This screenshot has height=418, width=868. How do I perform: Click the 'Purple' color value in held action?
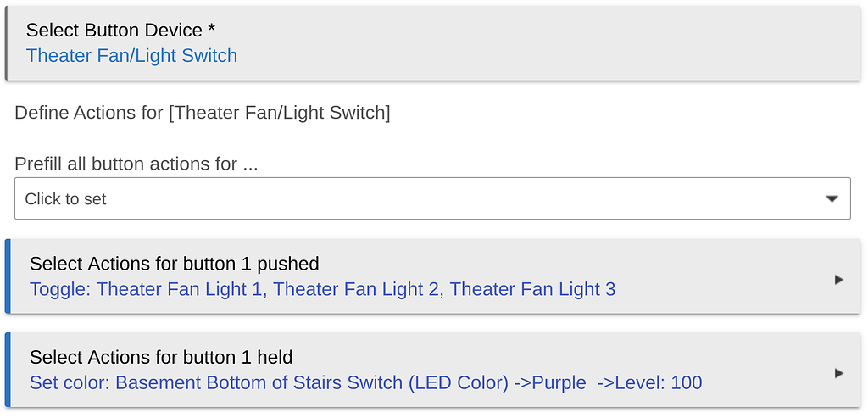coord(560,382)
